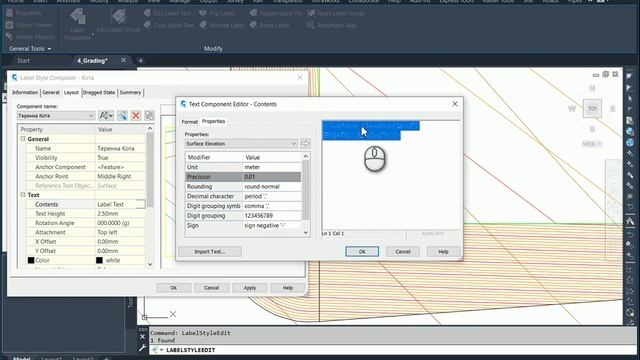
Task: Open the Label Properties ribbon button
Action: (x=78, y=24)
